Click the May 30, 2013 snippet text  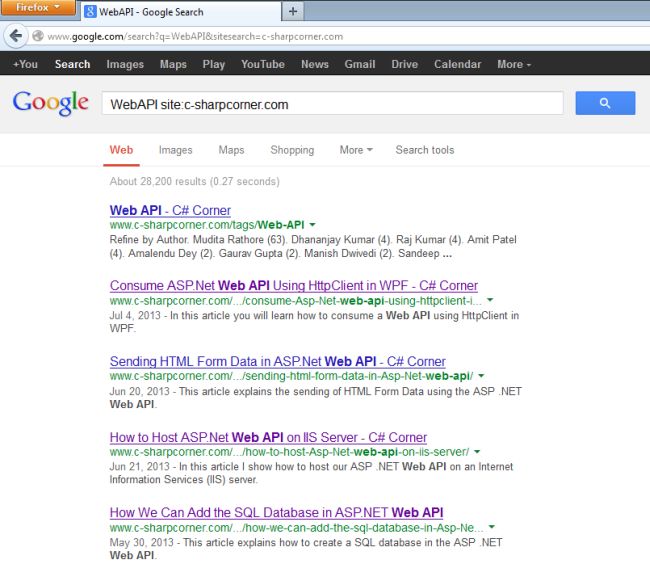click(306, 549)
